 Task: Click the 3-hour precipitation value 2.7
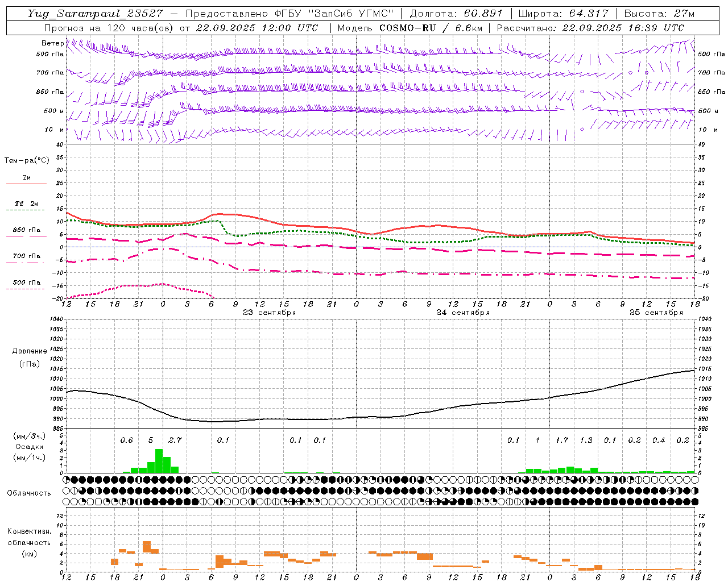pos(175,440)
